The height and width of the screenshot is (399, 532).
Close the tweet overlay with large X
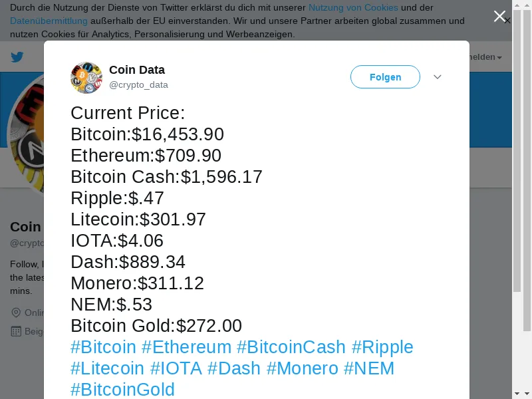(x=499, y=16)
